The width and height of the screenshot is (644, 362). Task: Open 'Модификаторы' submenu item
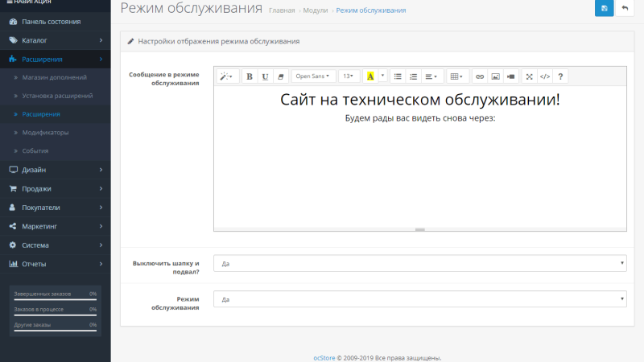(55, 133)
